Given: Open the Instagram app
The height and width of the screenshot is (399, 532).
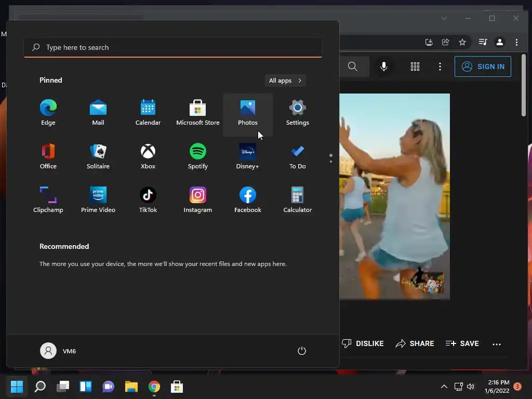Looking at the screenshot, I should pos(198,201).
